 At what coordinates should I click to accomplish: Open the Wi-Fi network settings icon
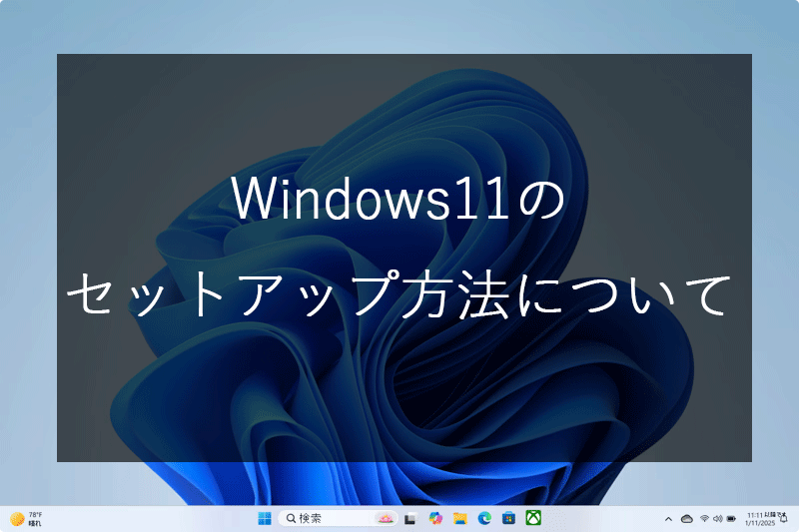704,519
